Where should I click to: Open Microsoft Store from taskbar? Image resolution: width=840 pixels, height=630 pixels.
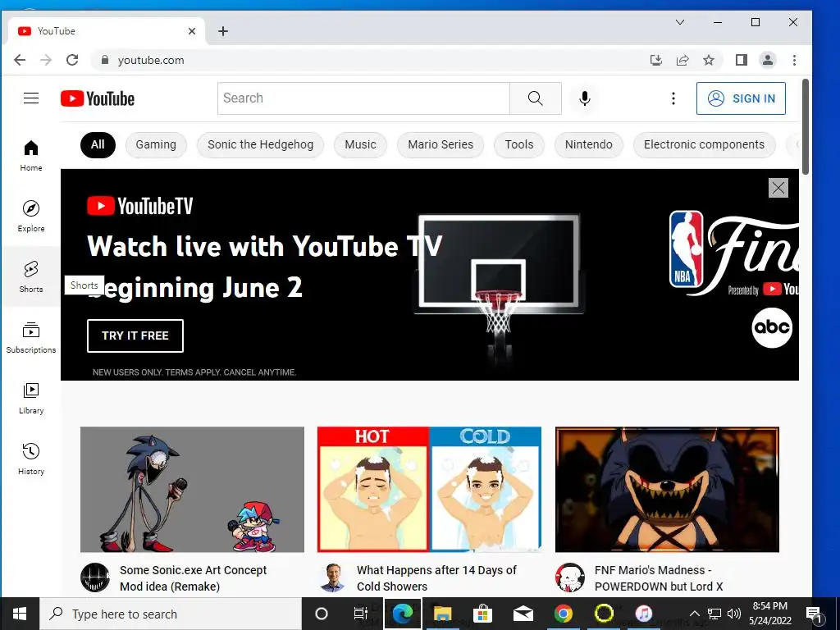click(x=482, y=614)
